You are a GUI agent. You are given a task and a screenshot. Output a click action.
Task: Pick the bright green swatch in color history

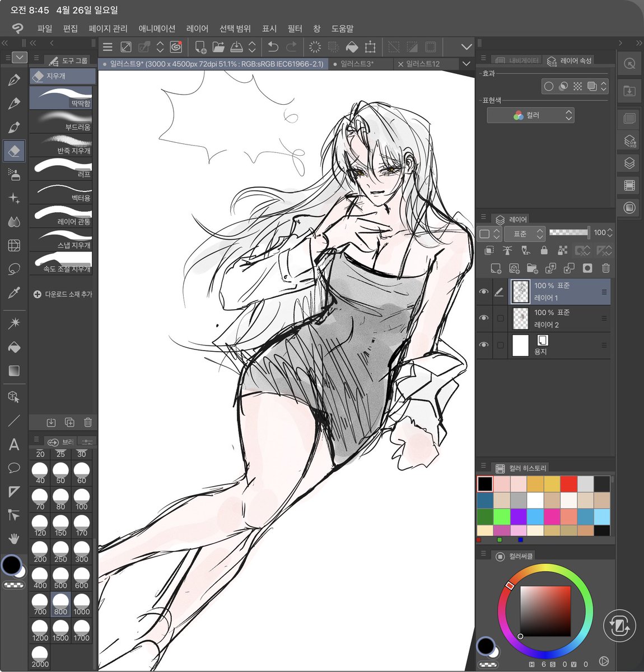point(502,516)
